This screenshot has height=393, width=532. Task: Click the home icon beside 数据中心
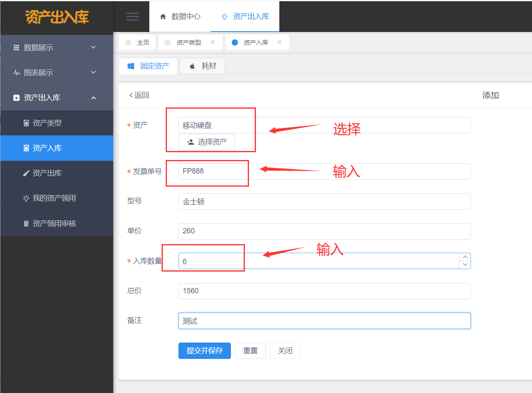(163, 16)
